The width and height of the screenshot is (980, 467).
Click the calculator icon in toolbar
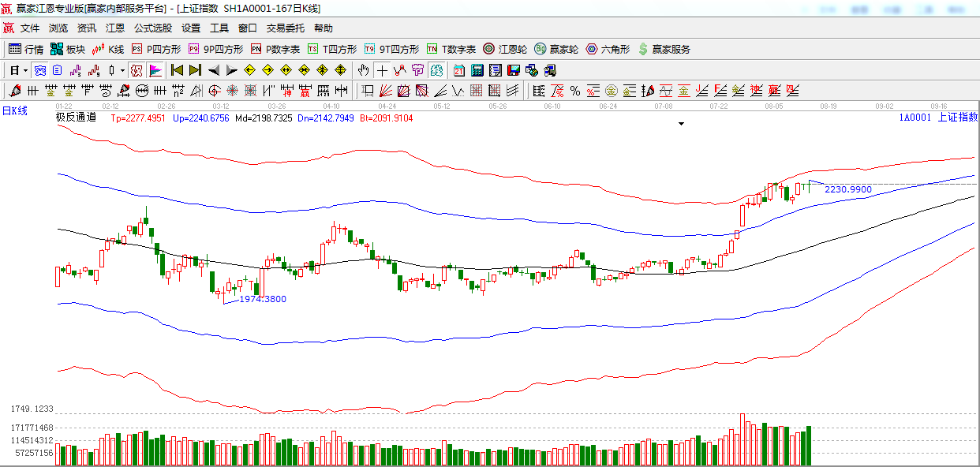point(477,70)
